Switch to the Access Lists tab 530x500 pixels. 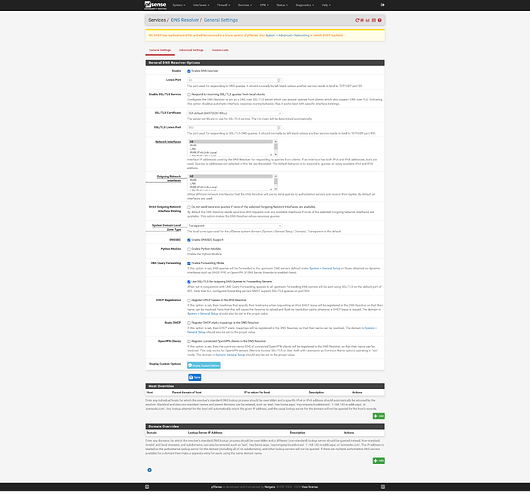click(x=220, y=50)
